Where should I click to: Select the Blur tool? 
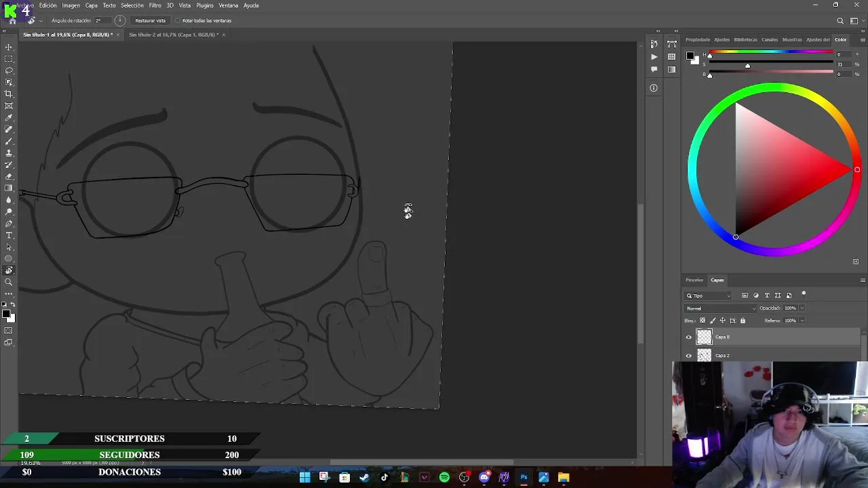[x=9, y=200]
